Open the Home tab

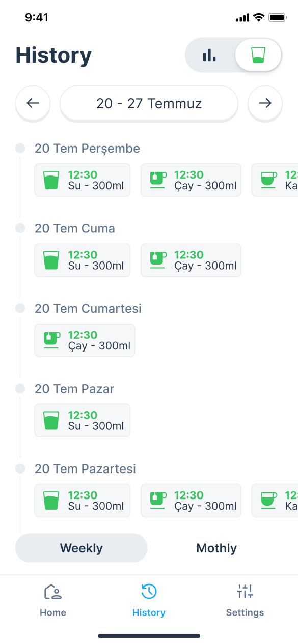53,600
